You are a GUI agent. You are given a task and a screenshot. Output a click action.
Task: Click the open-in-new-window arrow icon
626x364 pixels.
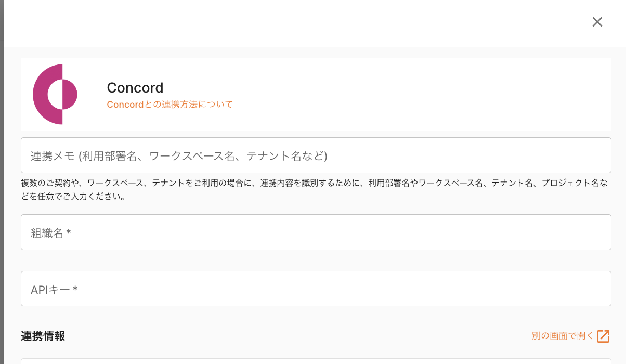(603, 336)
